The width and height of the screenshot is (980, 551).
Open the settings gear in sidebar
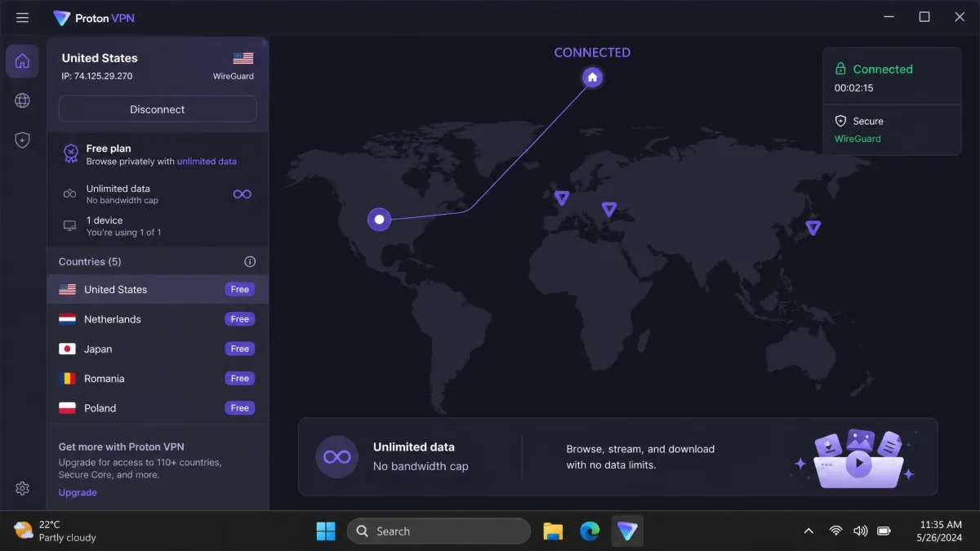(x=22, y=488)
